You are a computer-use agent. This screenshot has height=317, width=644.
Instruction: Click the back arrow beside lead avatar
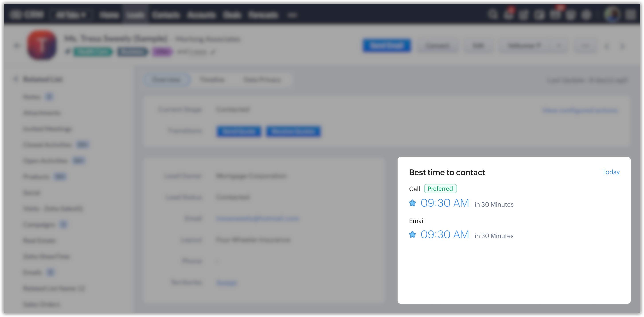(x=17, y=45)
